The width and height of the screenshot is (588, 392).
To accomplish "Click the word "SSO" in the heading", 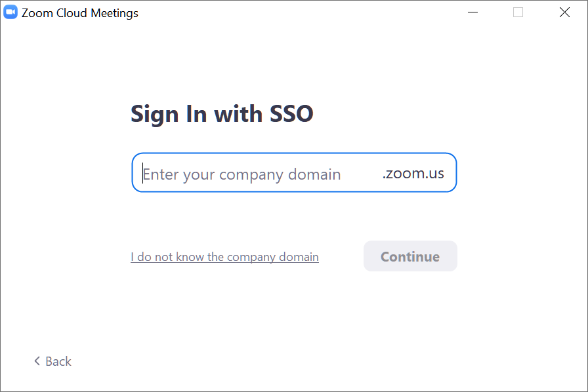I will point(292,114).
